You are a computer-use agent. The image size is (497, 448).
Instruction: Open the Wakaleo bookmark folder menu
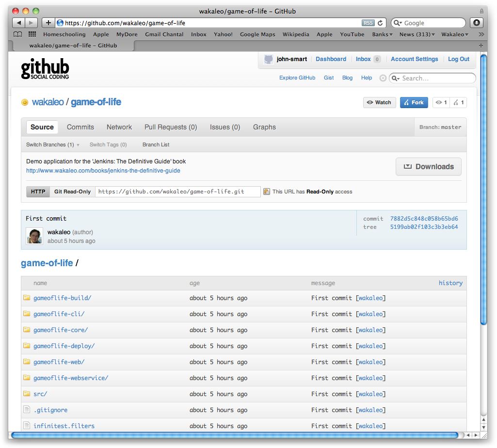point(454,34)
